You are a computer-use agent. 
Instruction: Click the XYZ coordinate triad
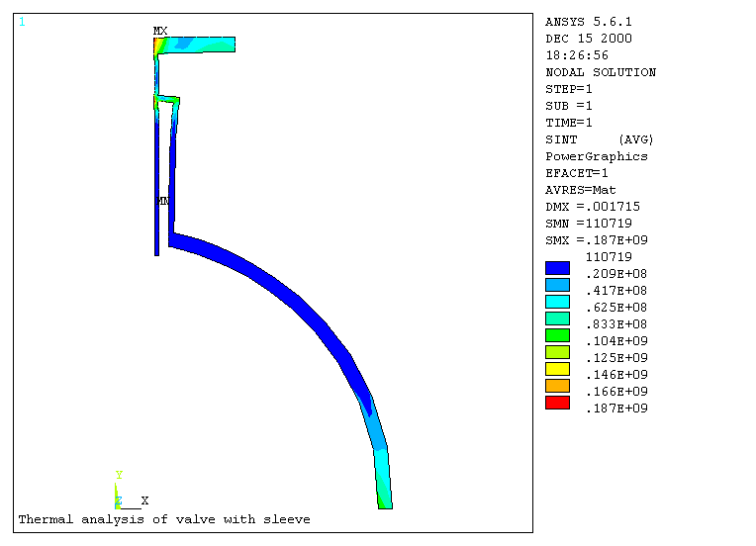[132, 491]
